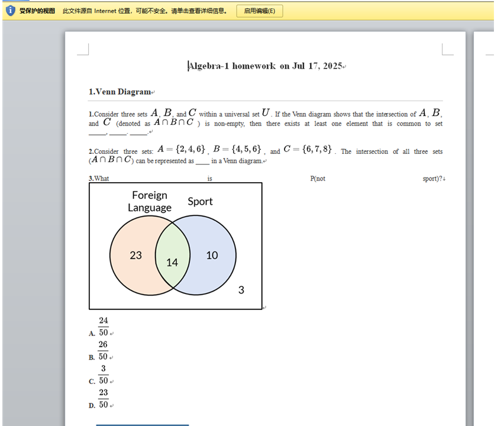The width and height of the screenshot is (504, 426).
Task: Click the 'Sport' label in the diagram
Action: click(200, 201)
